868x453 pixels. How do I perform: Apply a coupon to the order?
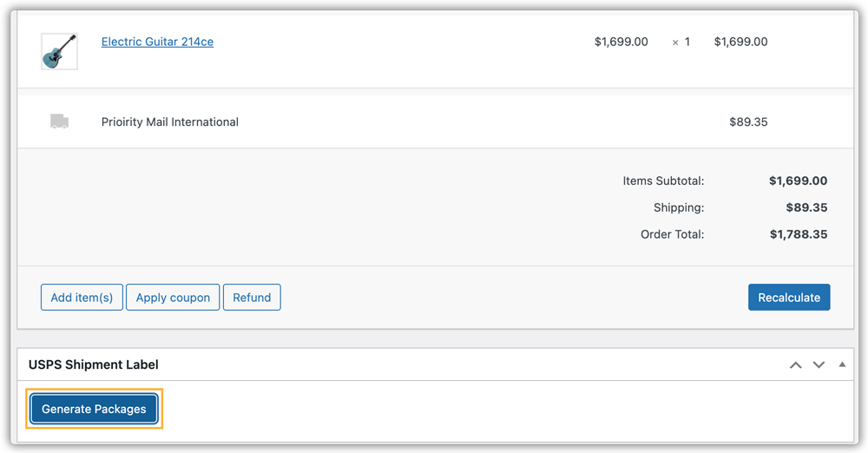pos(173,298)
